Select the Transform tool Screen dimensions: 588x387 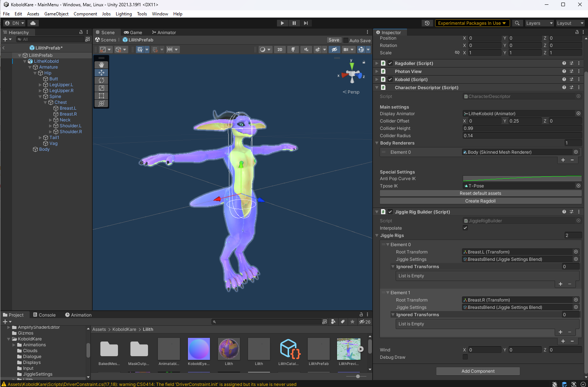[x=101, y=103]
